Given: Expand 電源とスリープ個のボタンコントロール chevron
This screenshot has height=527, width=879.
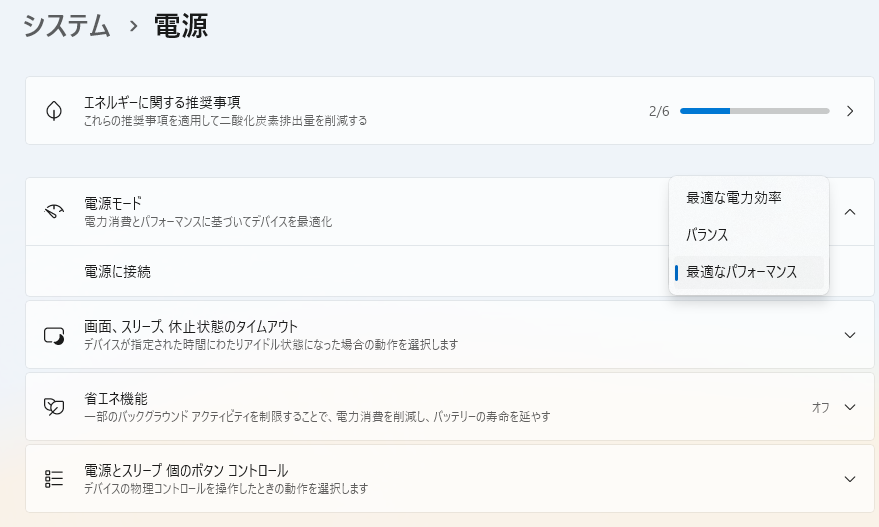Looking at the screenshot, I should [x=850, y=479].
